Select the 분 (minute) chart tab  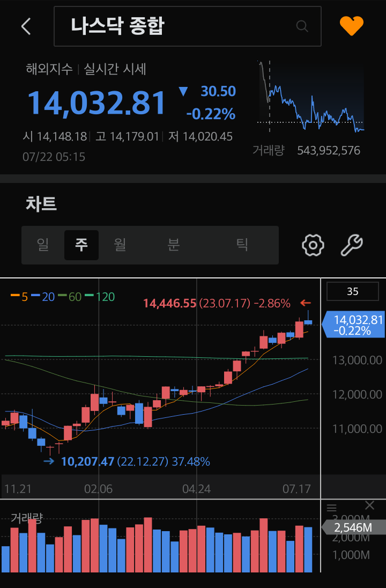(174, 245)
